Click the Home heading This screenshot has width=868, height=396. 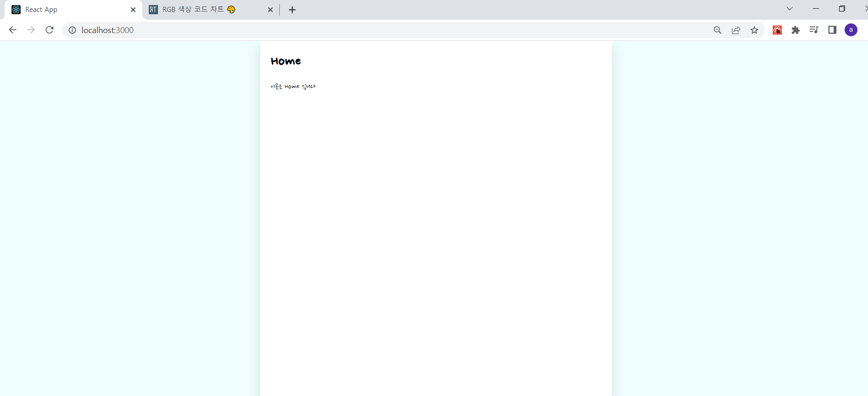click(286, 61)
